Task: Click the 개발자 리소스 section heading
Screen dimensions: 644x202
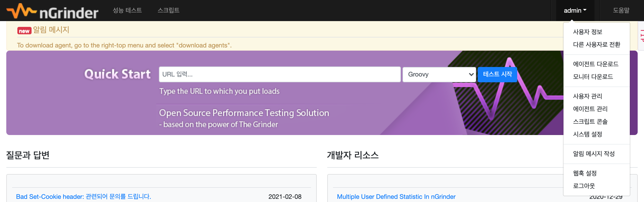Action: pyautogui.click(x=353, y=155)
